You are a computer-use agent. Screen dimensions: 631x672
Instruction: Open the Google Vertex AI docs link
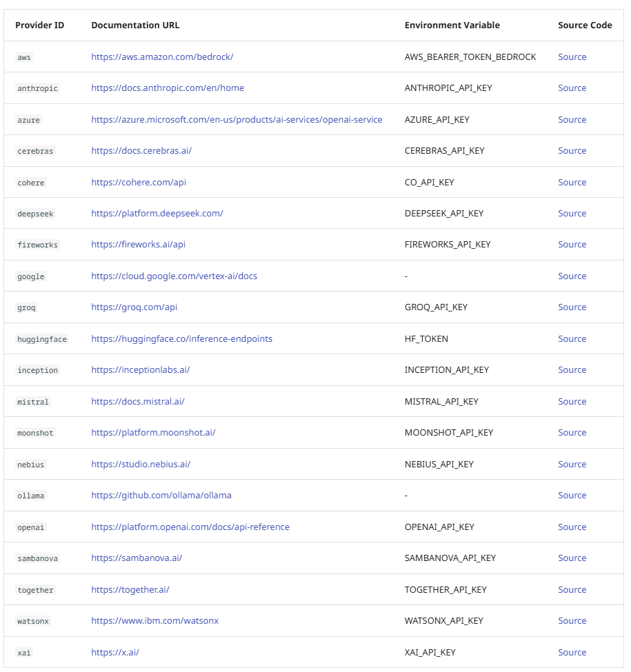pyautogui.click(x=174, y=276)
